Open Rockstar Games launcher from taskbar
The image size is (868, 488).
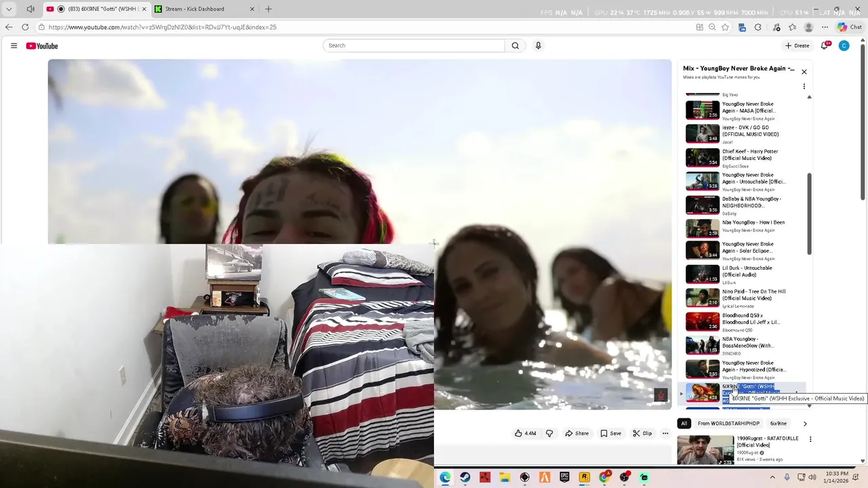click(585, 477)
